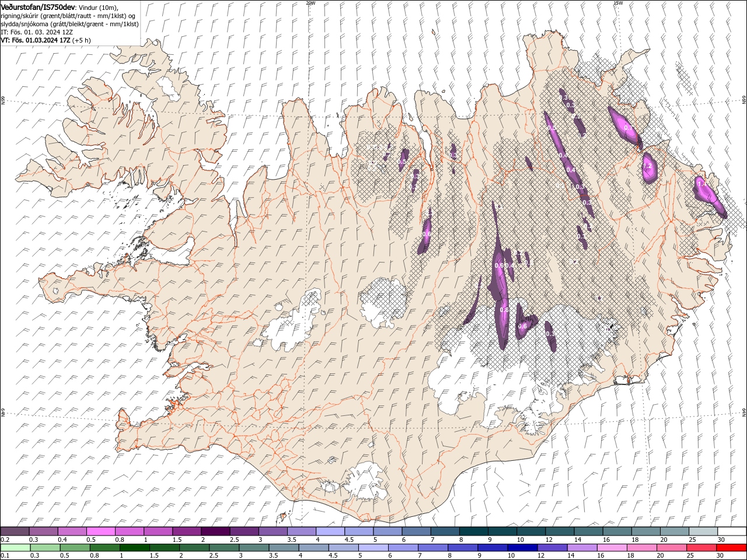Click the Veðurstofan/IS750dev title text
Image resolution: width=747 pixels, height=560 pixels.
click(38, 7)
